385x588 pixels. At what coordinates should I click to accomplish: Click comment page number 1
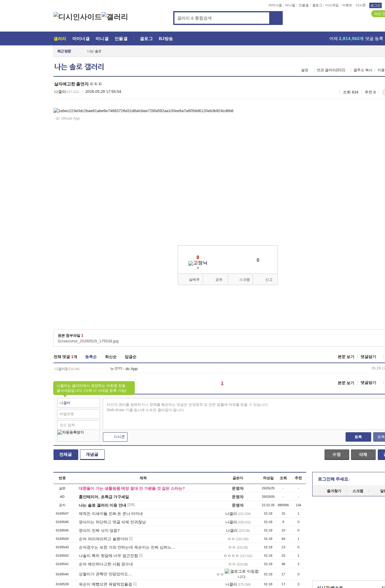coord(222,383)
